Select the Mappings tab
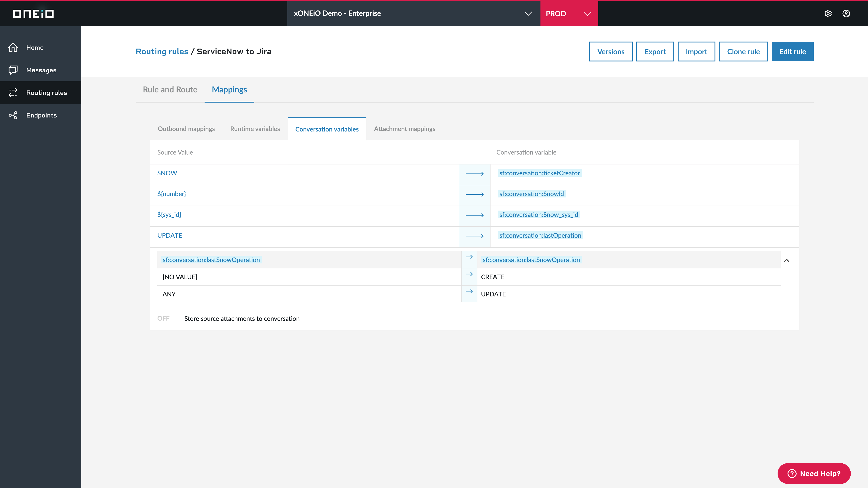Screen dimensions: 868x488 coord(229,90)
